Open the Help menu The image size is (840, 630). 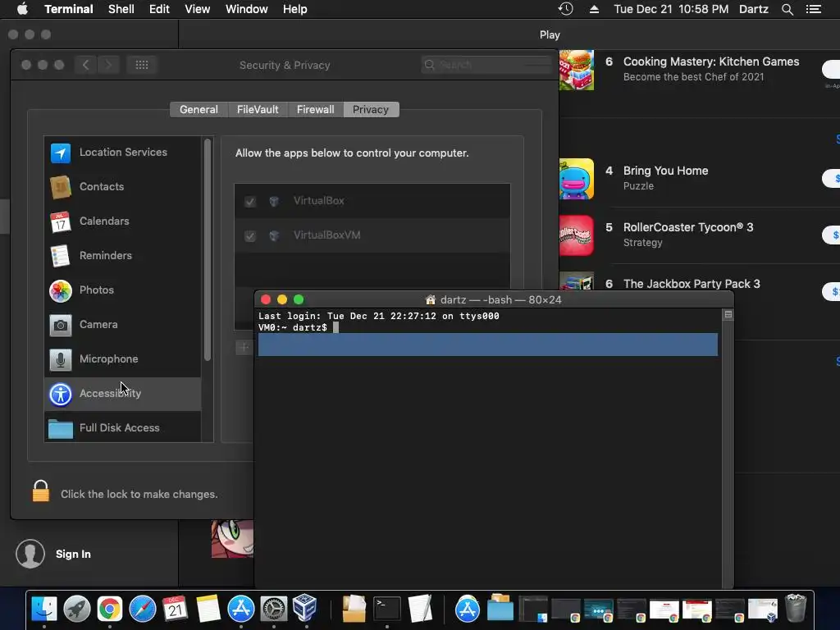tap(295, 9)
